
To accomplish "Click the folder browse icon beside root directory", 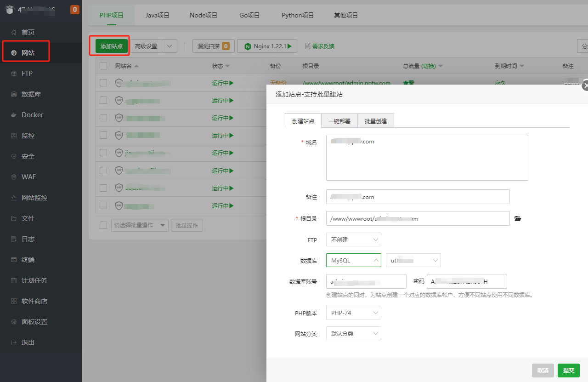I will (518, 219).
